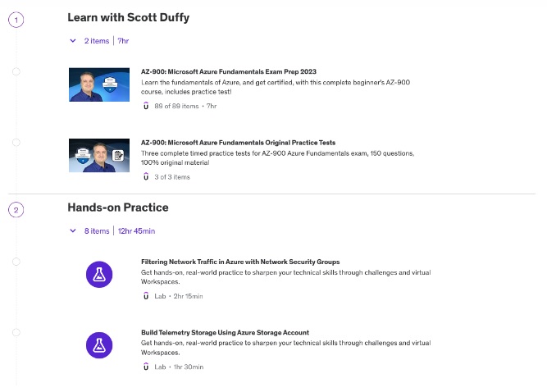
Task: Click Udemy logo icon beside 3 of 3 items
Action: pyautogui.click(x=146, y=176)
